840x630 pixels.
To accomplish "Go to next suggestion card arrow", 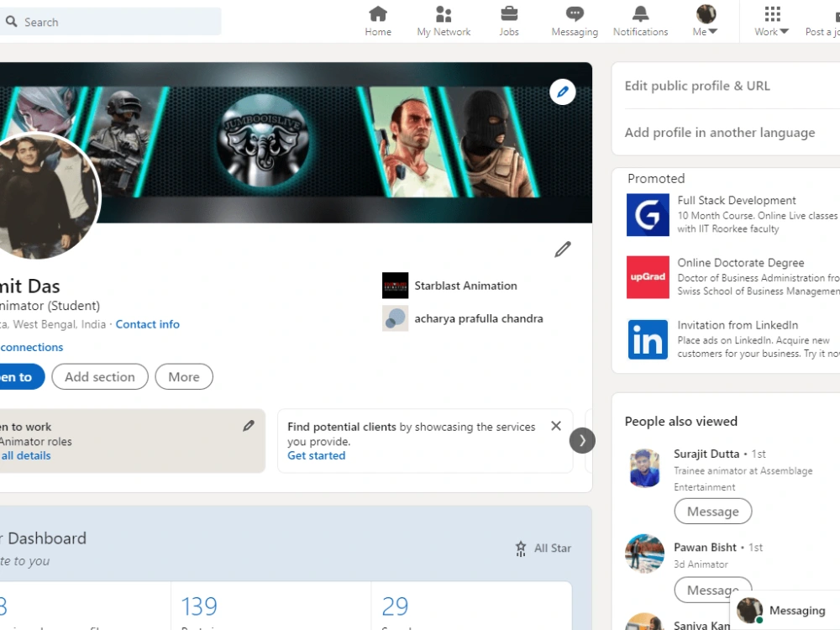I will coord(582,441).
